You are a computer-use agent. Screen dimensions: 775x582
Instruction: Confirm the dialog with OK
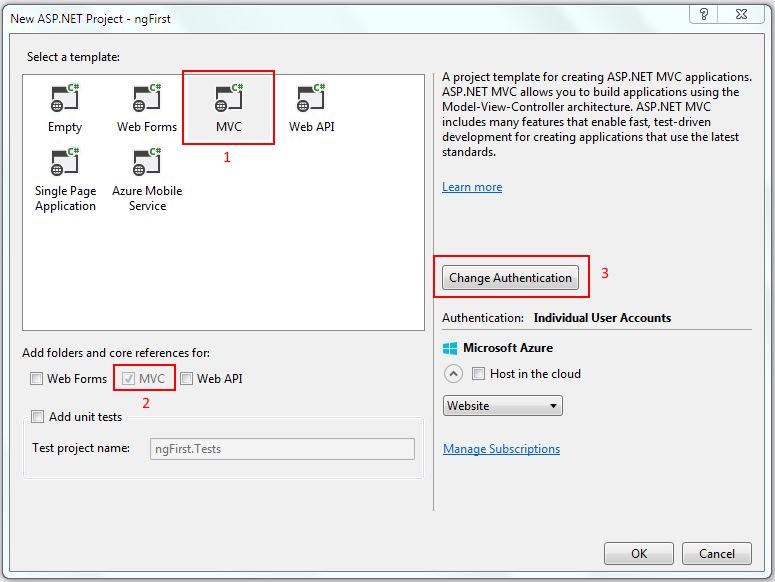pyautogui.click(x=639, y=553)
